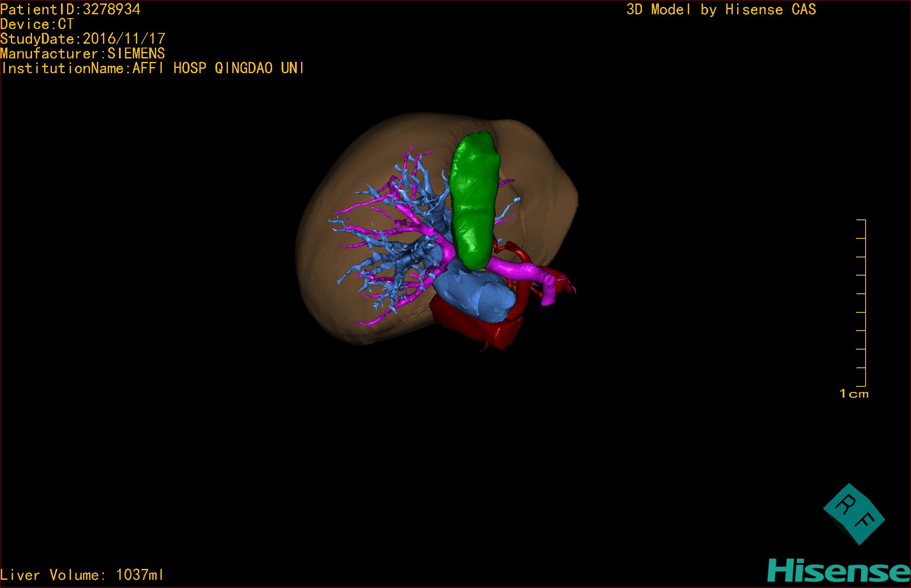Click the '3D Model by Hisense CAS' title
This screenshot has height=588, width=911.
click(721, 10)
